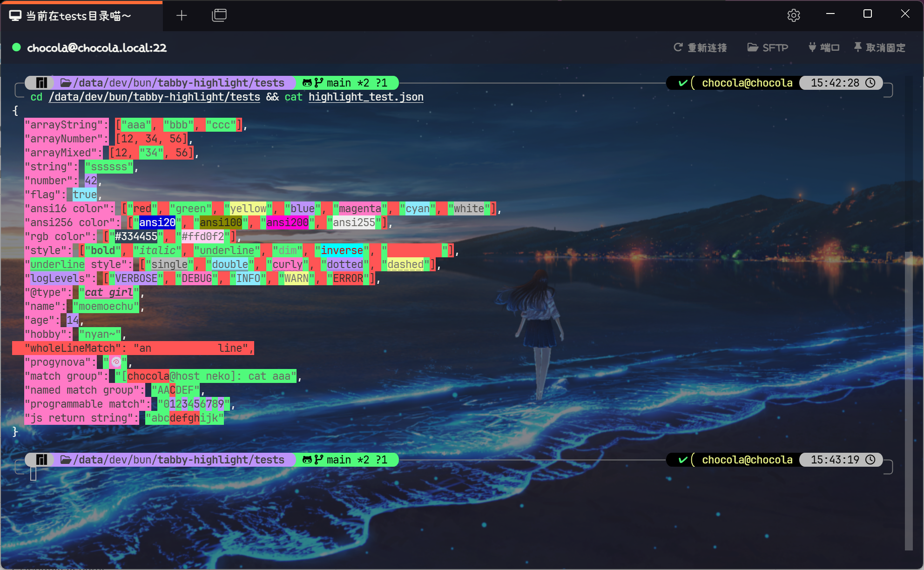Click monitor icon on the active tab
The width and height of the screenshot is (924, 570).
pos(15,16)
